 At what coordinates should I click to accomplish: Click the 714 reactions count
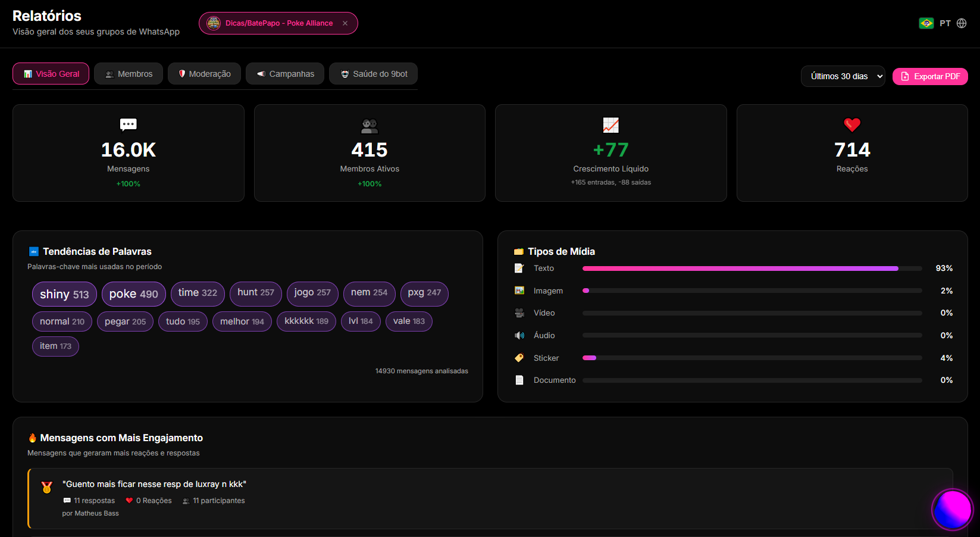pos(852,150)
